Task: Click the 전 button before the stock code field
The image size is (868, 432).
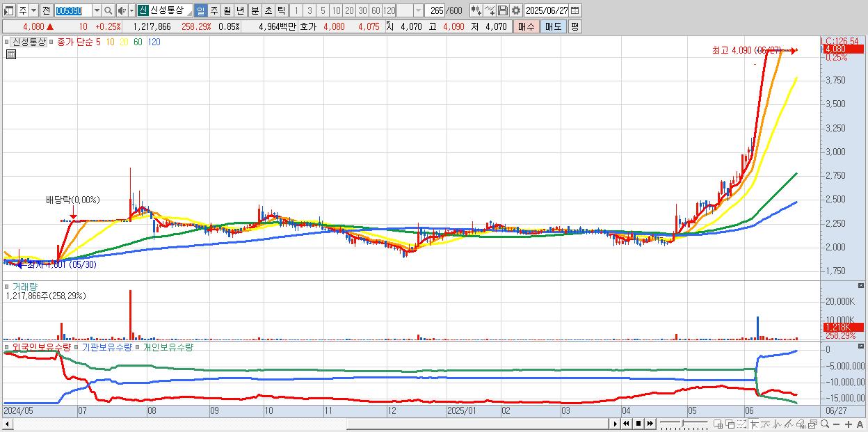Action: point(46,10)
